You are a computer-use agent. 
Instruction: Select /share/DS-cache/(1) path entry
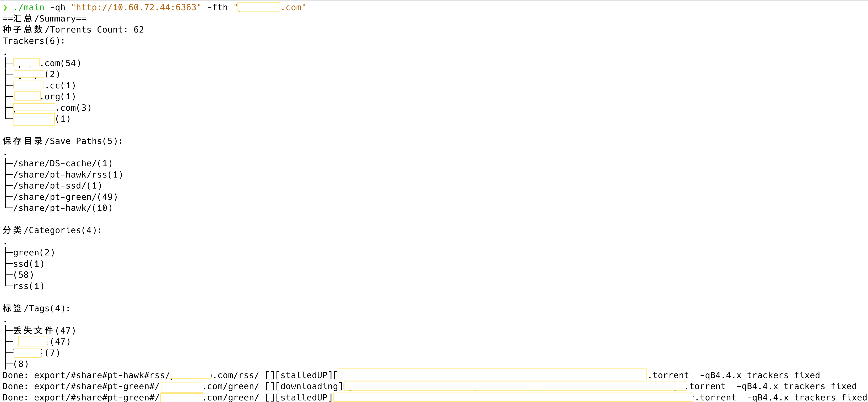(x=63, y=163)
